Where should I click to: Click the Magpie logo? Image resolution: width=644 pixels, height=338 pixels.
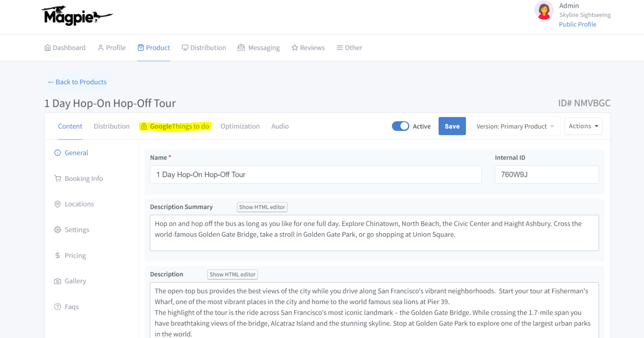[77, 16]
